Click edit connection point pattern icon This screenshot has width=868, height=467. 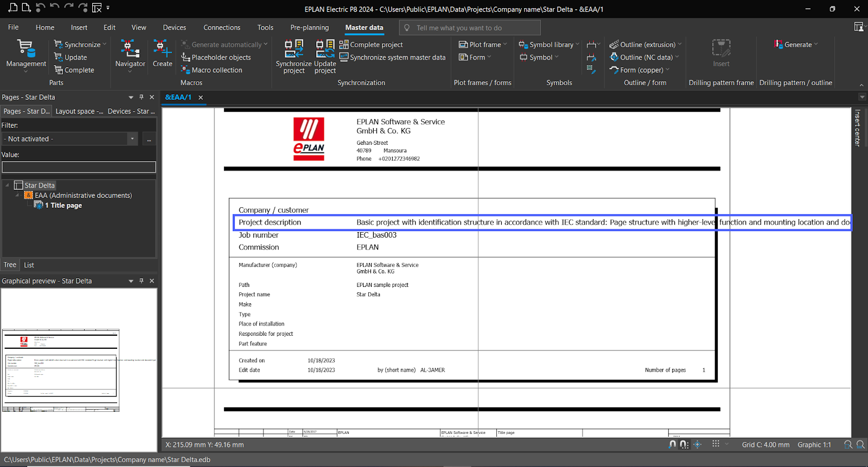pos(592,57)
